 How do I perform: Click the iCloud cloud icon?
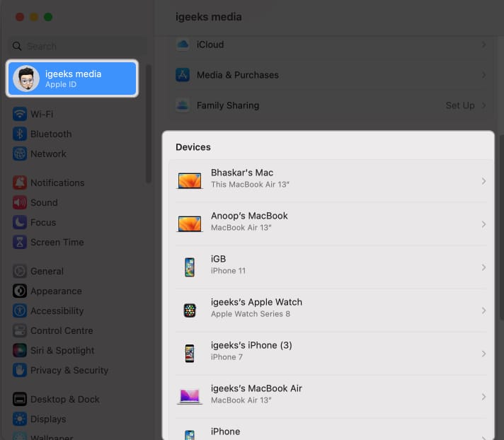coord(183,45)
